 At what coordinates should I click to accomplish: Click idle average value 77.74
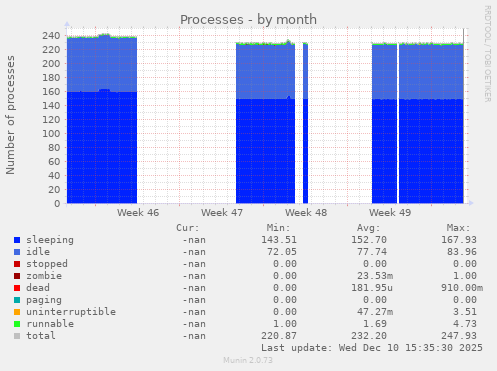tap(372, 252)
